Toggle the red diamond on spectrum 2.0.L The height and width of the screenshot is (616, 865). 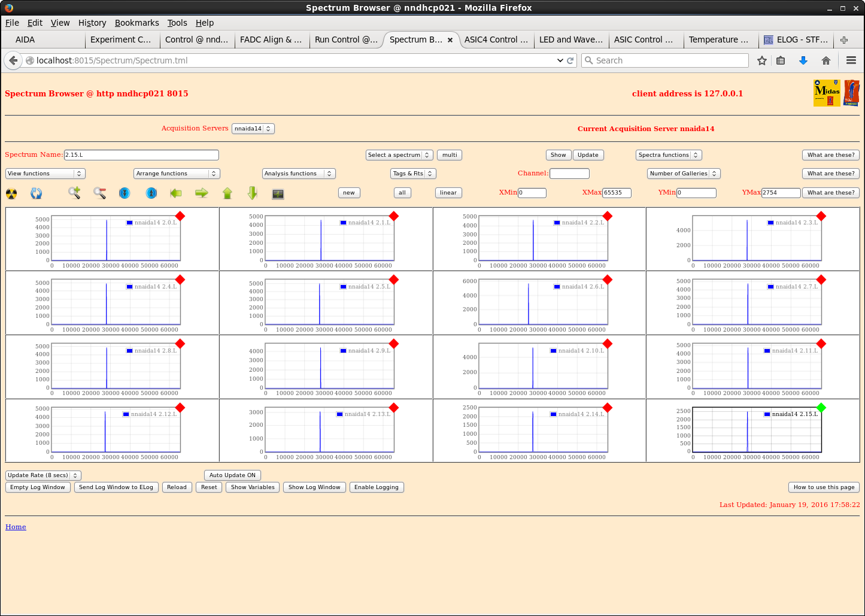point(180,216)
